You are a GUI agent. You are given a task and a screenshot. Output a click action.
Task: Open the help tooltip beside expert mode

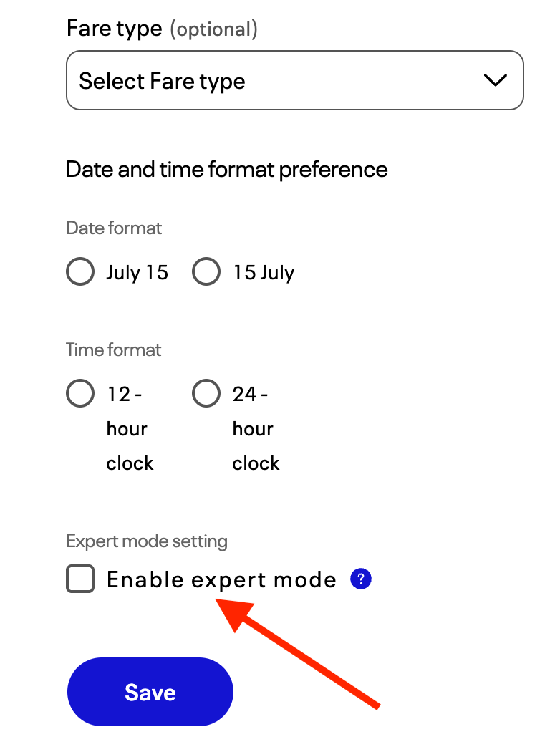(361, 579)
